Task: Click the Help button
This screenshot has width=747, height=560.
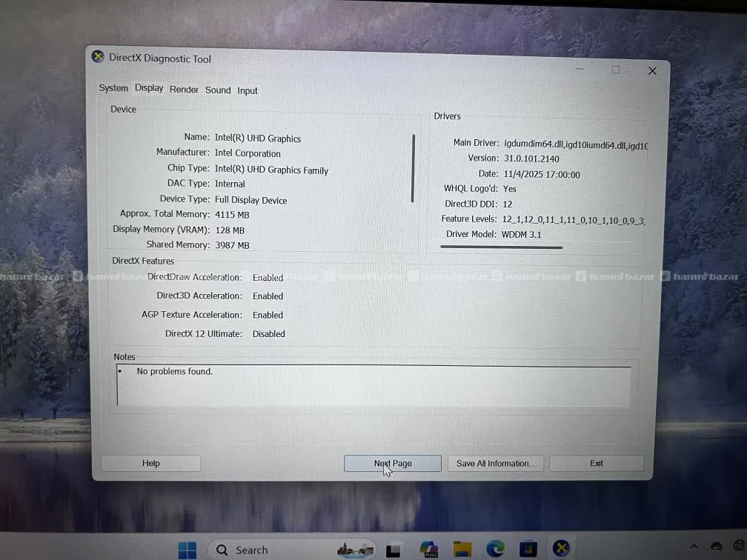Action: click(151, 463)
